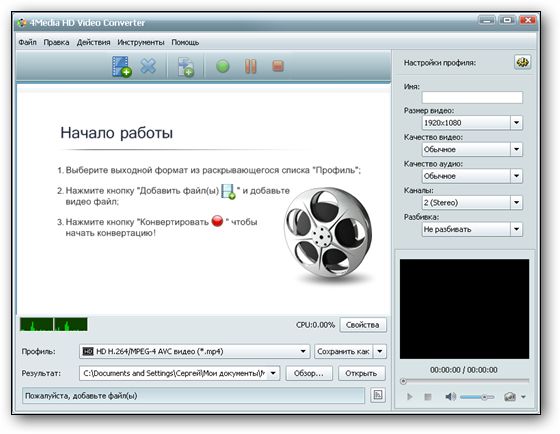Stop conversion with the red Stop icon
560x434 pixels.
278,66
